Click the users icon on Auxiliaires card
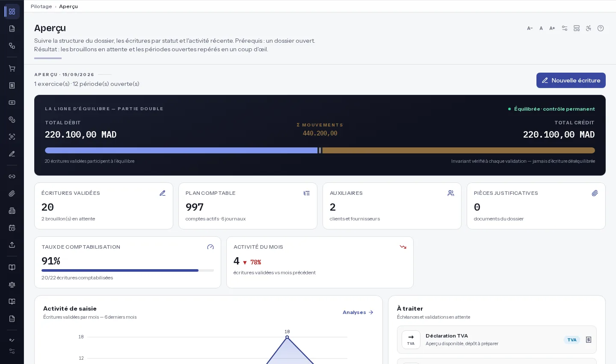The width and height of the screenshot is (616, 364). click(x=451, y=193)
